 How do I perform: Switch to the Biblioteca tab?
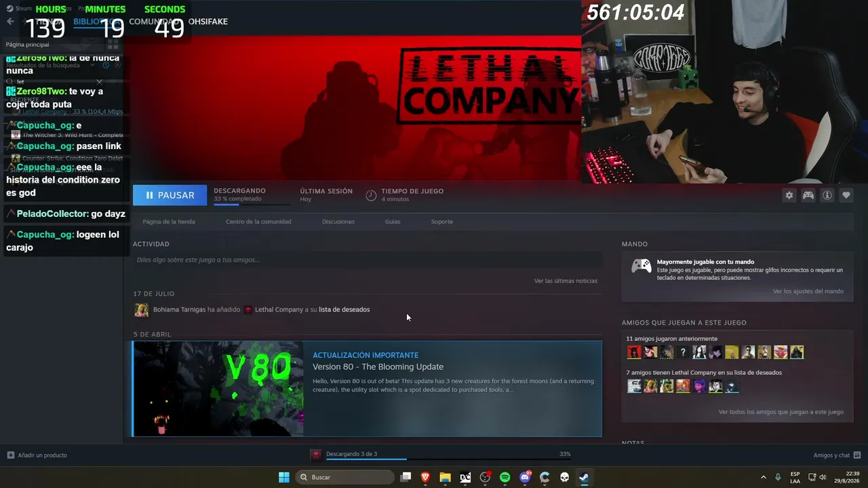[x=96, y=21]
